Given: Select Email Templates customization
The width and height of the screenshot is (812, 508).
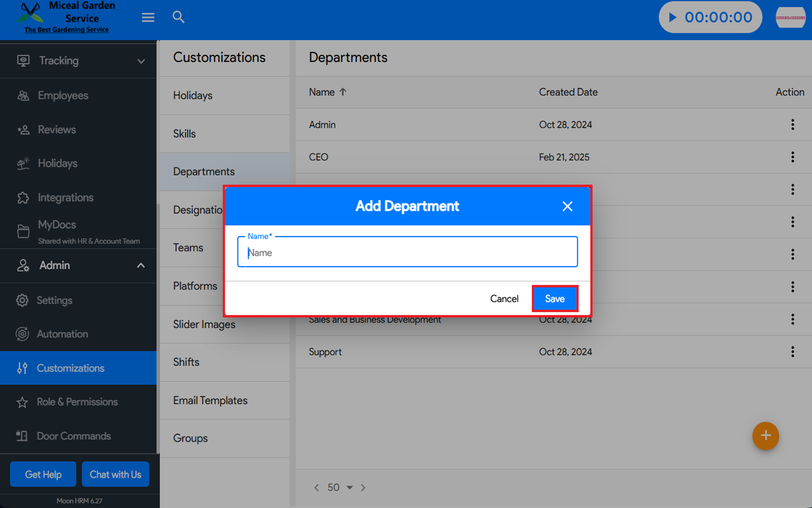Looking at the screenshot, I should point(210,400).
